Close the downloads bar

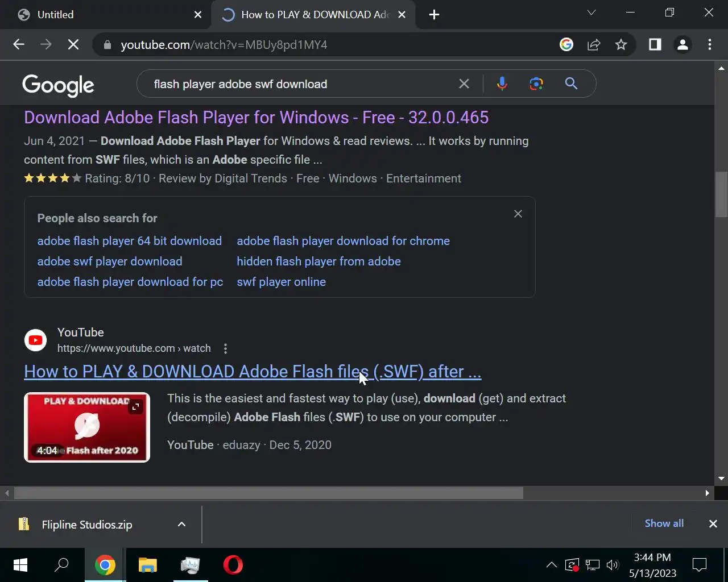713,523
